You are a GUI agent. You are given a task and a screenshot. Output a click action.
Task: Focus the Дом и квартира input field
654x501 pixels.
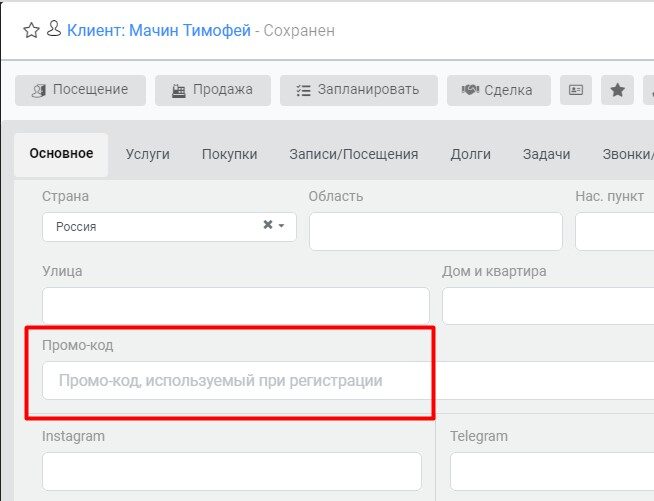tap(548, 306)
